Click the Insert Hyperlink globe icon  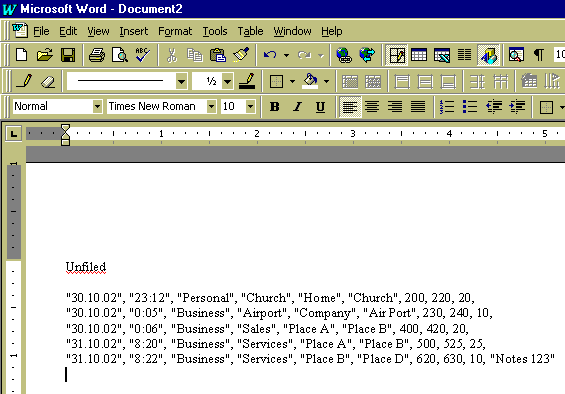click(344, 55)
